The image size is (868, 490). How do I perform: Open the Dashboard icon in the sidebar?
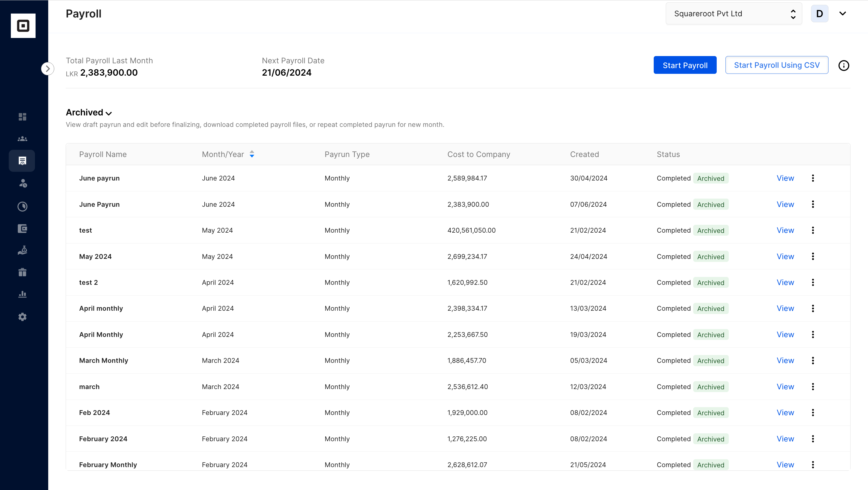click(23, 117)
